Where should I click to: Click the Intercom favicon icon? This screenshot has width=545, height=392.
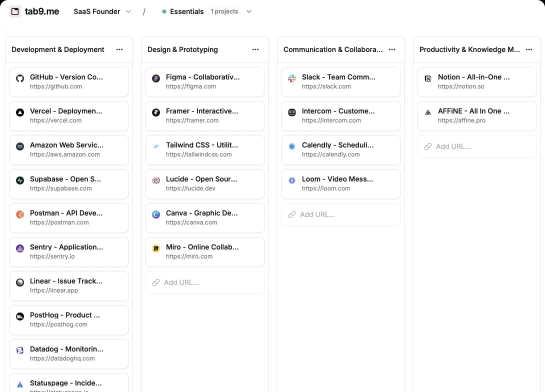[292, 112]
